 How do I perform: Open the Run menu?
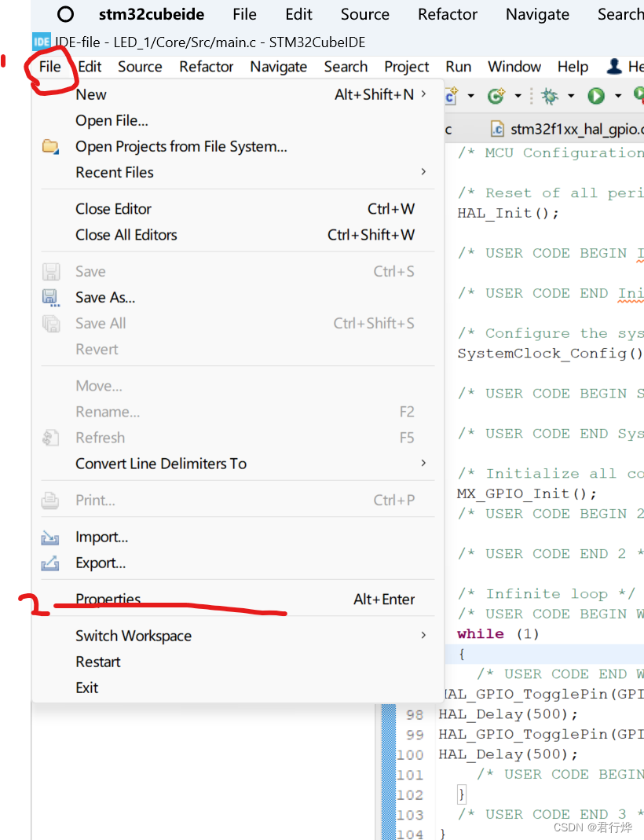458,67
